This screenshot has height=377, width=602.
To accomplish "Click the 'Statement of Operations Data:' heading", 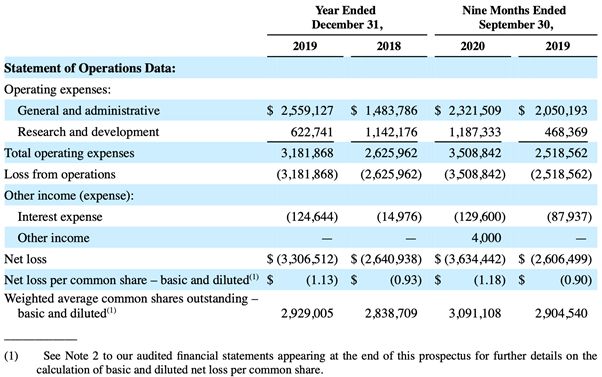I will pyautogui.click(x=90, y=68).
